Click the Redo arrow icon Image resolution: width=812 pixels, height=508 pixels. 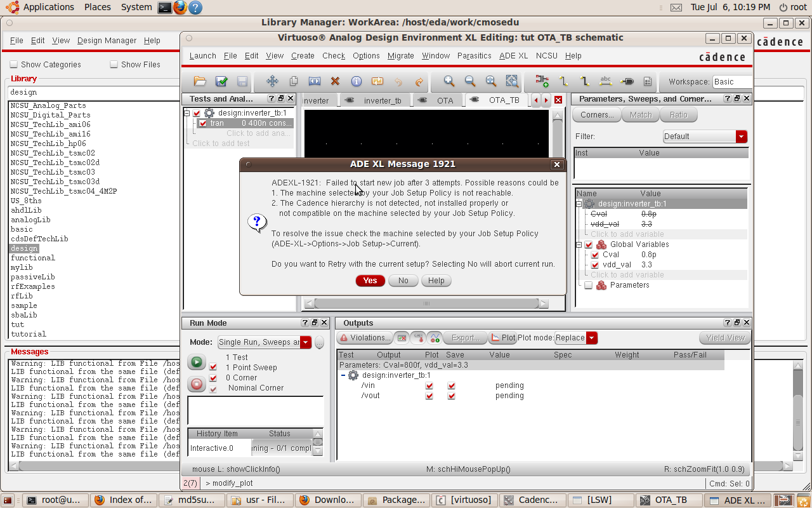419,81
